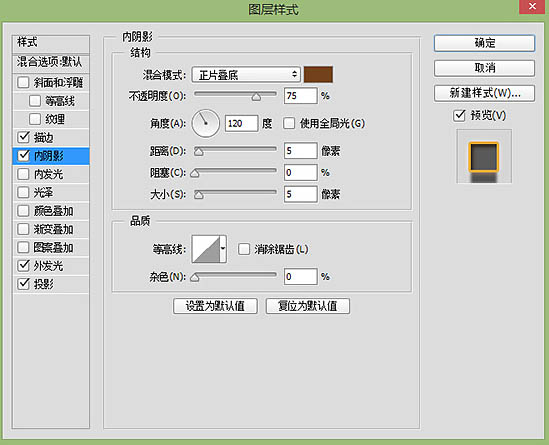Click the 确定 button

click(x=484, y=43)
